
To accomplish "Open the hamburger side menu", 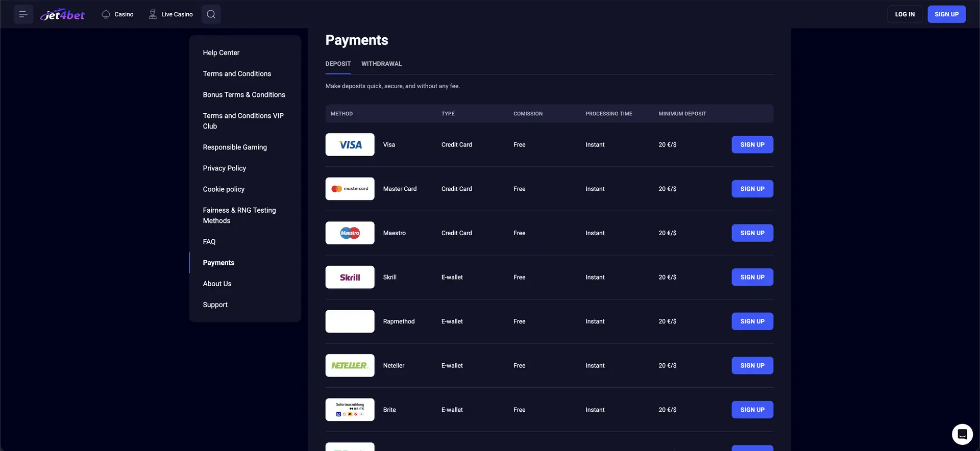I will pos(23,14).
